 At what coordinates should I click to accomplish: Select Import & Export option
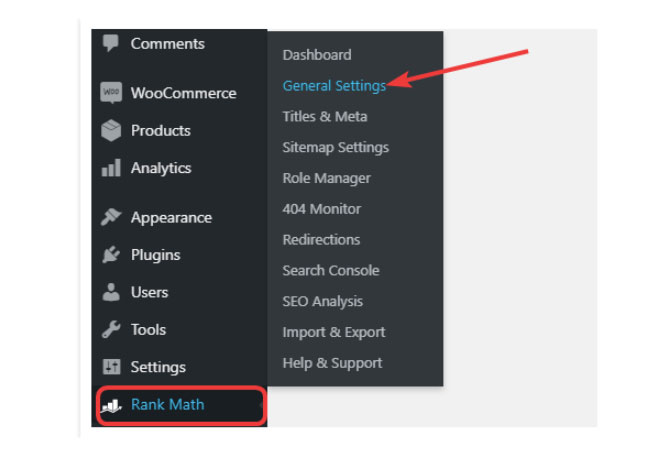pos(334,332)
